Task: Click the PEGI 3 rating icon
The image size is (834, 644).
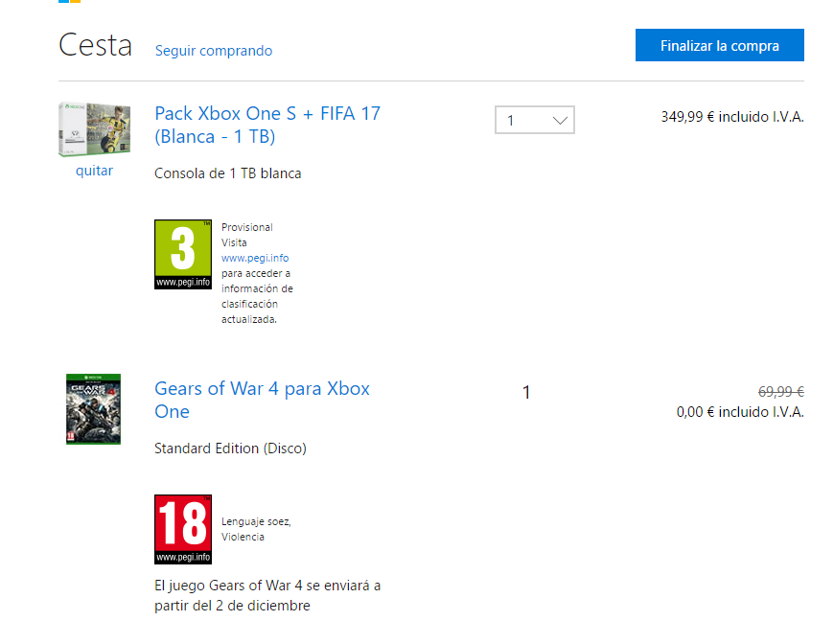Action: click(x=182, y=254)
